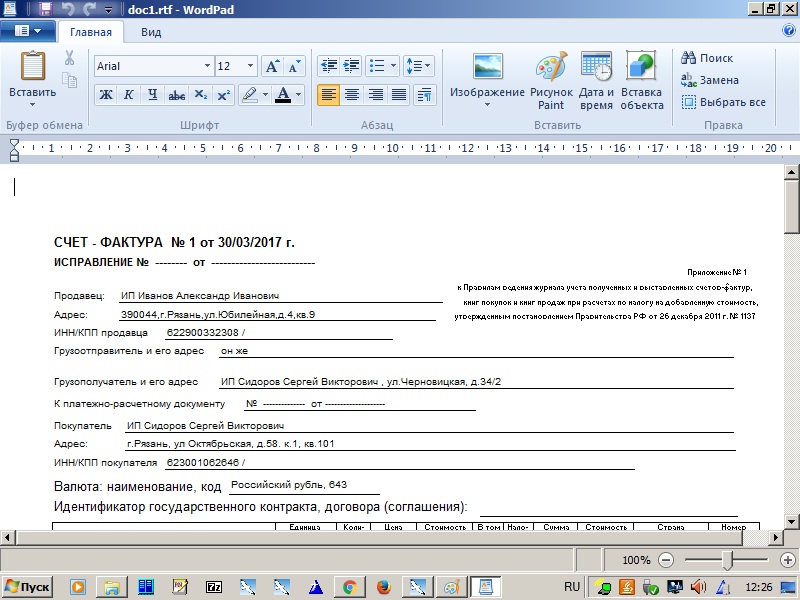Toggle italic (К) formatting

pos(129,95)
